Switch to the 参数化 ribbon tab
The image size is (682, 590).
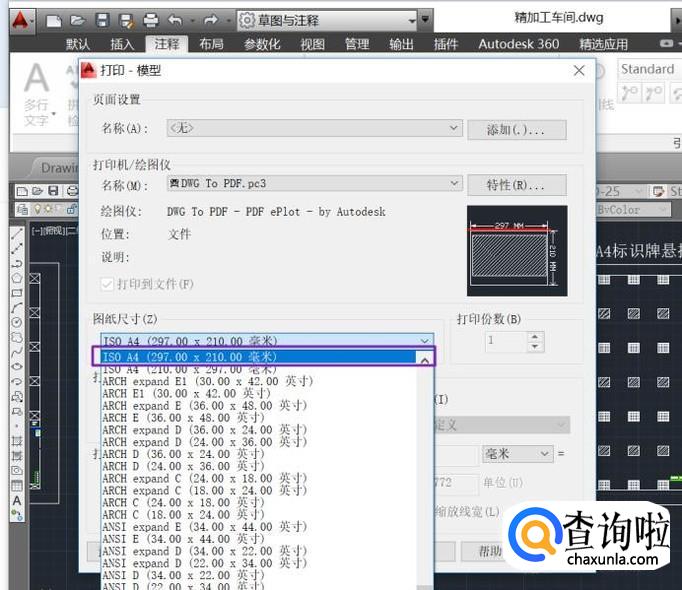(x=262, y=44)
